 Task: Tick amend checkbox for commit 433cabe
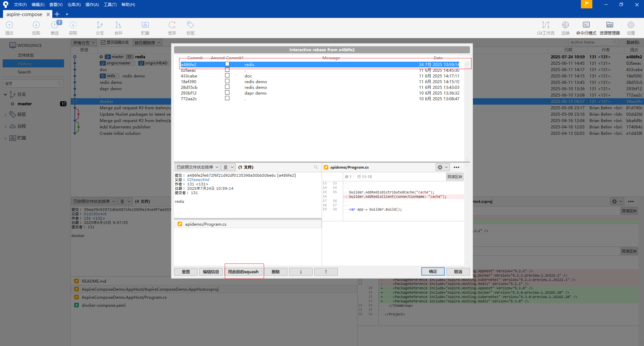[227, 75]
